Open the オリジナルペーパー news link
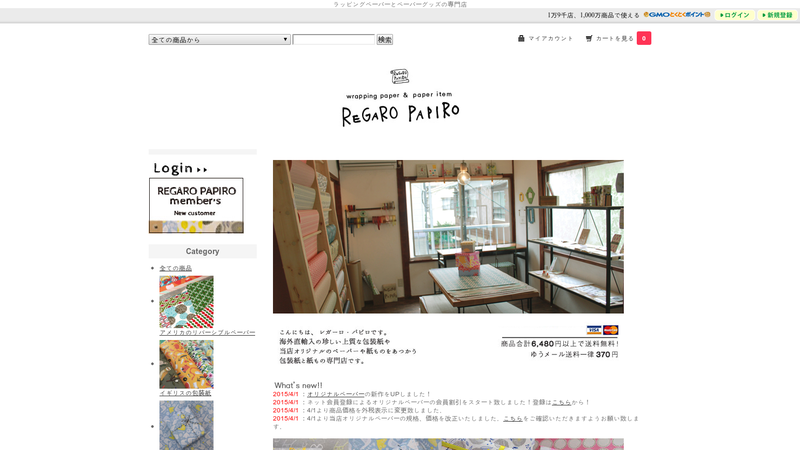800x450 pixels. pos(336,394)
